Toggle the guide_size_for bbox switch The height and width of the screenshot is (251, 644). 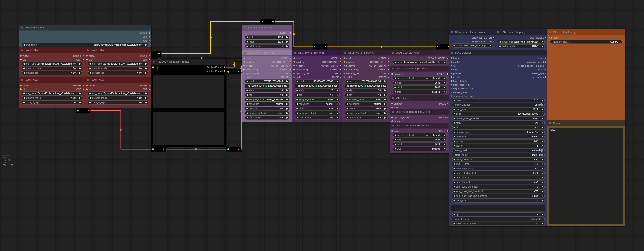click(x=542, y=105)
